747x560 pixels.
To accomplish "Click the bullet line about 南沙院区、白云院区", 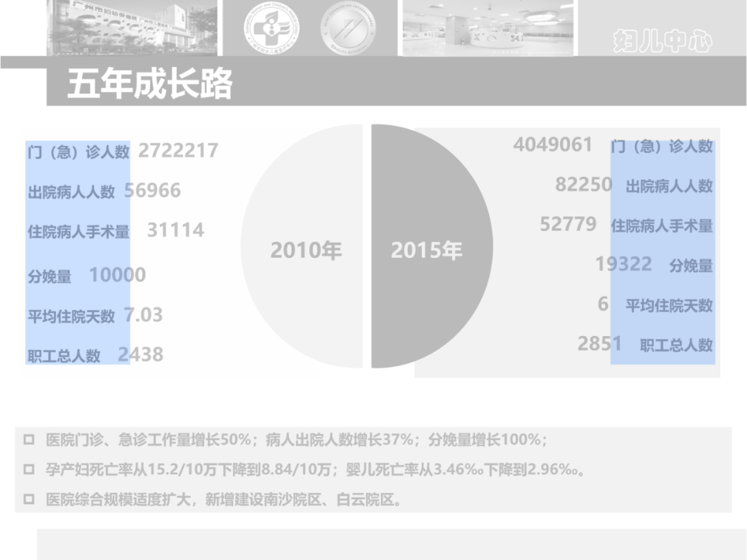I will tap(224, 500).
